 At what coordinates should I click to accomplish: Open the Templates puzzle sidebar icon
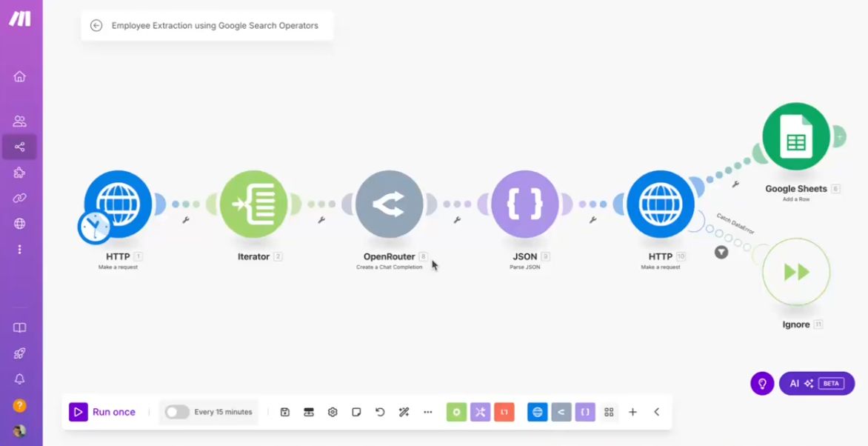pyautogui.click(x=19, y=173)
